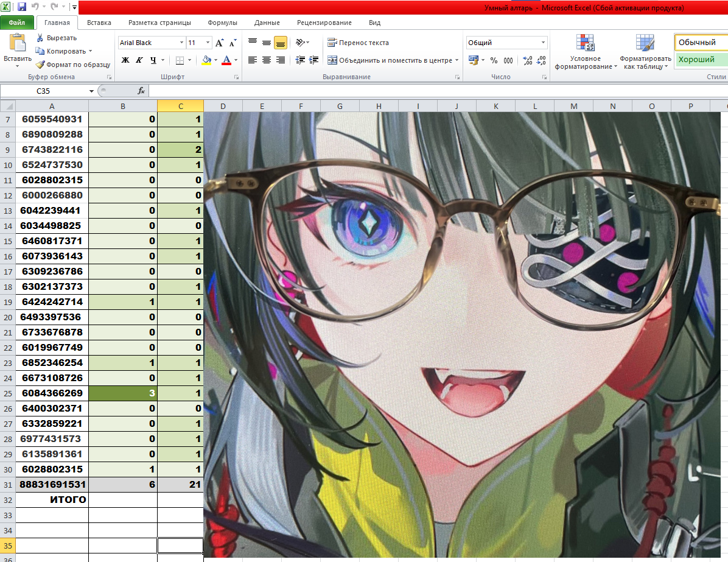Click the Undo arrow icon
Screen dimensions: 728x562
(35, 7)
